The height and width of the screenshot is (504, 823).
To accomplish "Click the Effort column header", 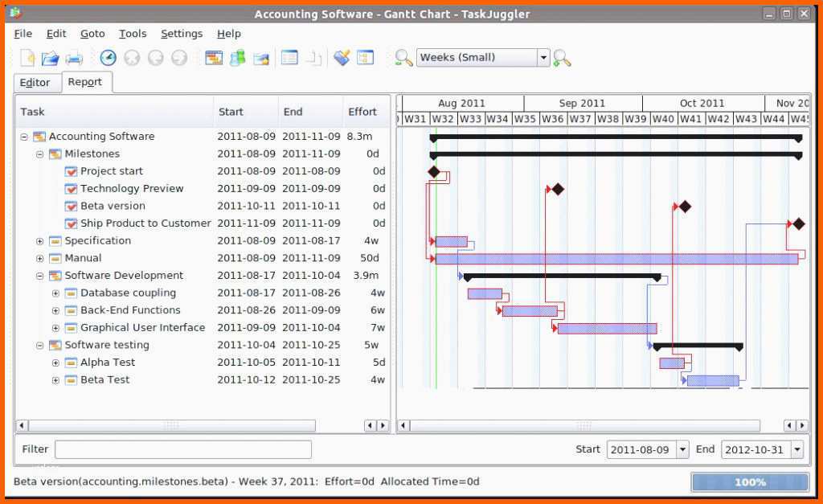I will click(362, 112).
